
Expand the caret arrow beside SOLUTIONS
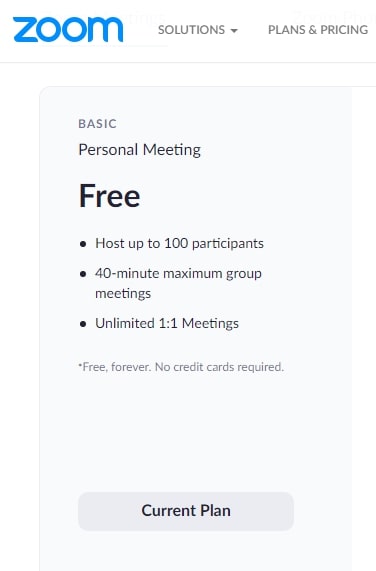pos(234,31)
